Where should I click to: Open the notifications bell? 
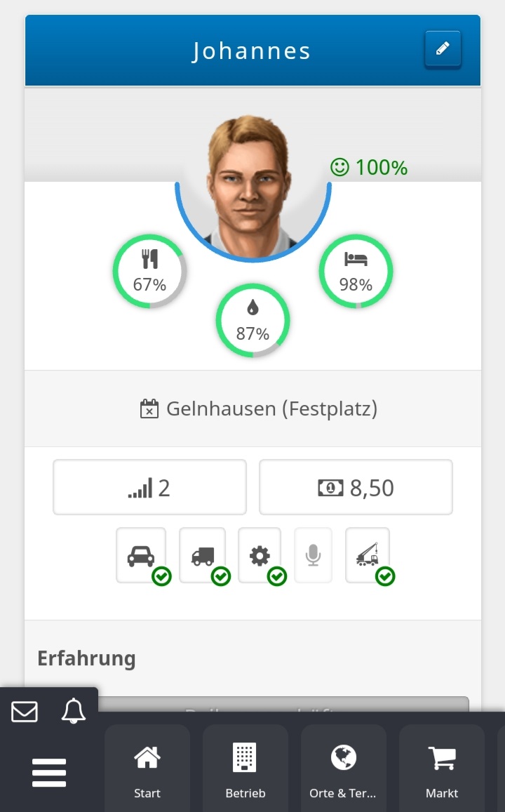(74, 712)
